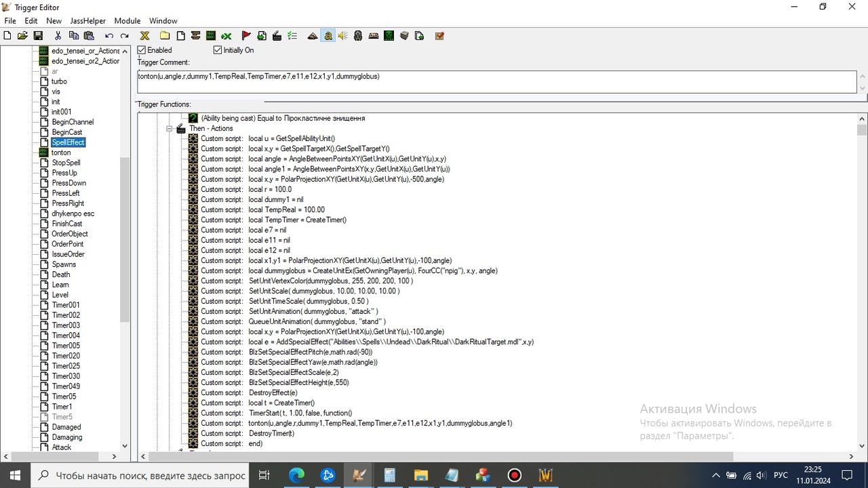Toggle the Enabled checkbox
The image size is (868, 488).
pos(142,50)
